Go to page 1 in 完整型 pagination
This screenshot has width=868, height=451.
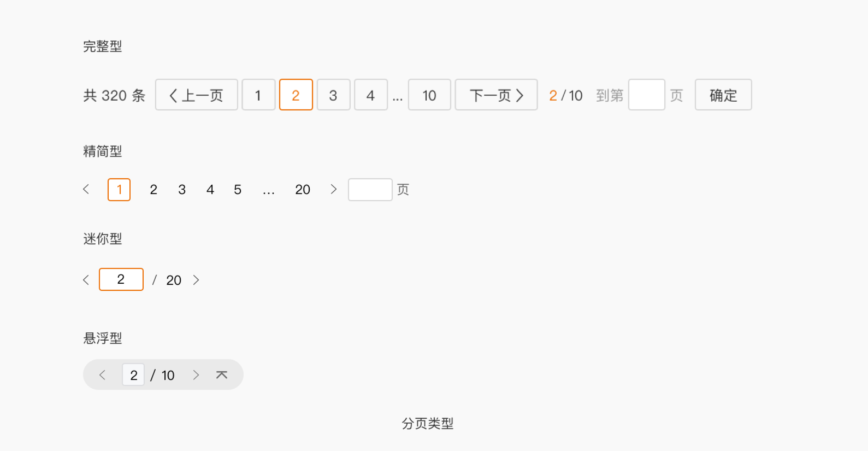click(258, 95)
